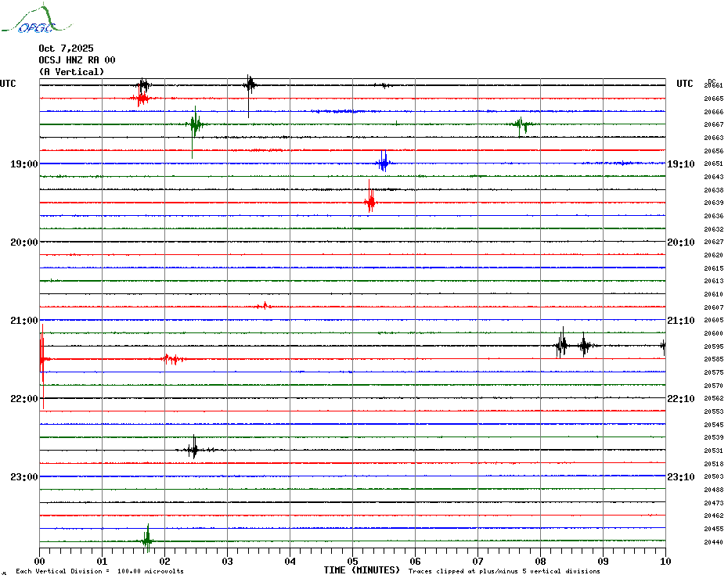The image size is (728, 582).
Task: Click the '20:10' end-time label
Action: pos(681,242)
